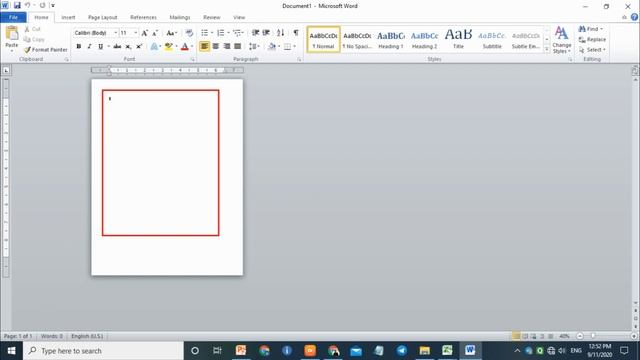Apply the Subtitle style

click(x=492, y=40)
